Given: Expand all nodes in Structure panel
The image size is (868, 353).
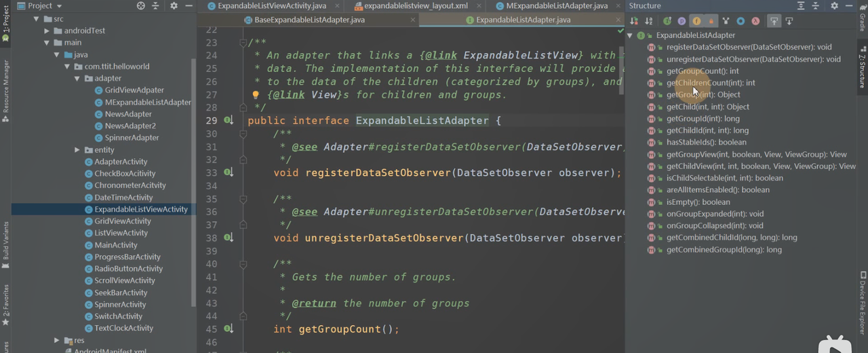Looking at the screenshot, I should point(801,6).
